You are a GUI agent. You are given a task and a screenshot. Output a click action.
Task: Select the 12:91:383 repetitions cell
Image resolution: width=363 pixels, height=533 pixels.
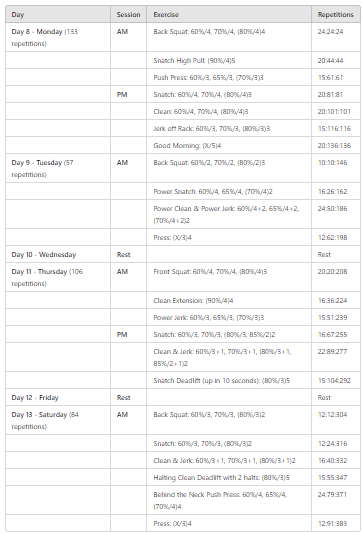pos(336,523)
